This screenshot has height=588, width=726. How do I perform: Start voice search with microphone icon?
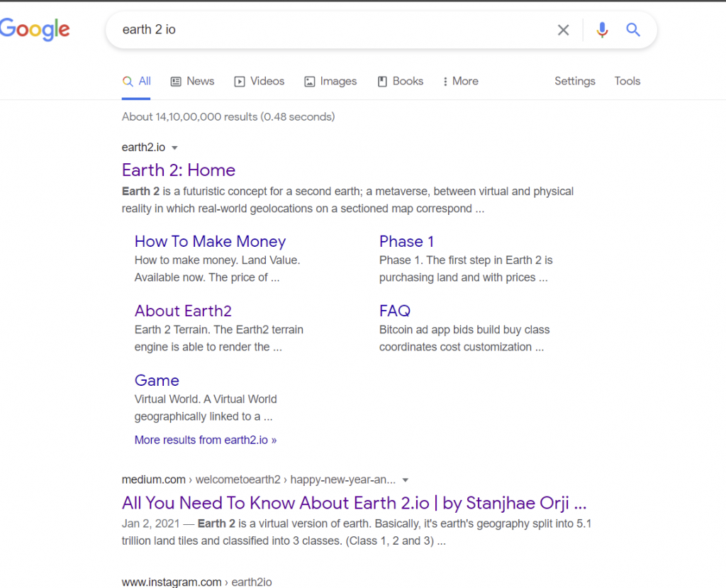click(x=602, y=30)
